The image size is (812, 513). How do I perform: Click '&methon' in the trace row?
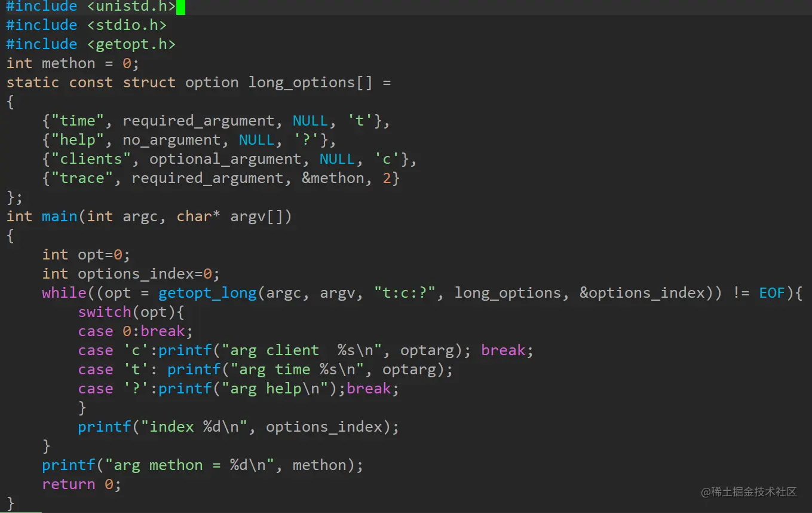tap(333, 178)
